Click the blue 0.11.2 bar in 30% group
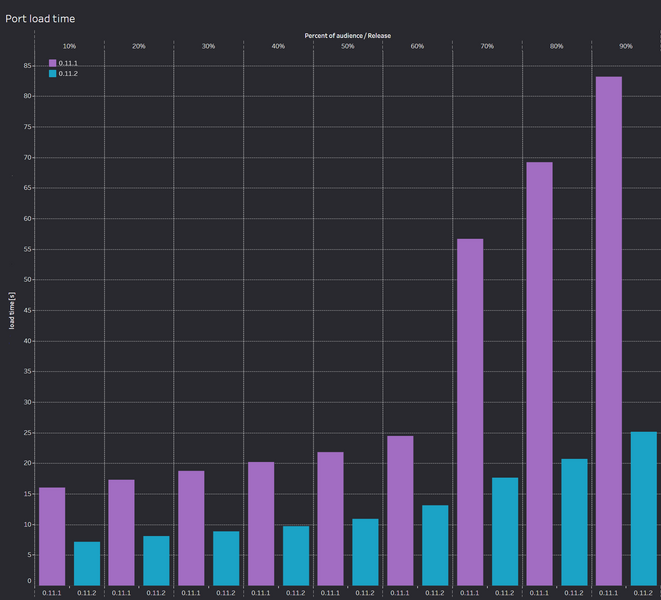This screenshot has width=661, height=600. [226, 558]
